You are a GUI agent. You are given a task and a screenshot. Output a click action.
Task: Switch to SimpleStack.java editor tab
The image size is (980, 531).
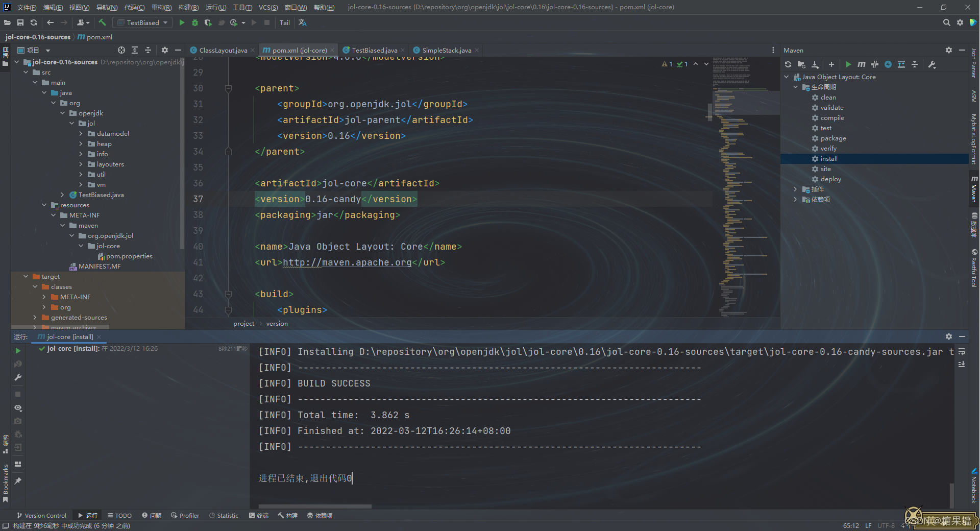coord(446,50)
